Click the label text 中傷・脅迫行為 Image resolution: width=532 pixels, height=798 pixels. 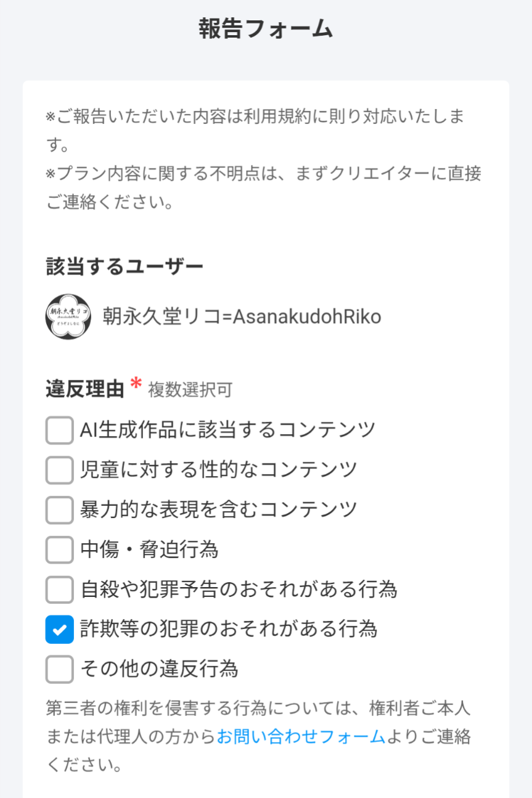[149, 549]
